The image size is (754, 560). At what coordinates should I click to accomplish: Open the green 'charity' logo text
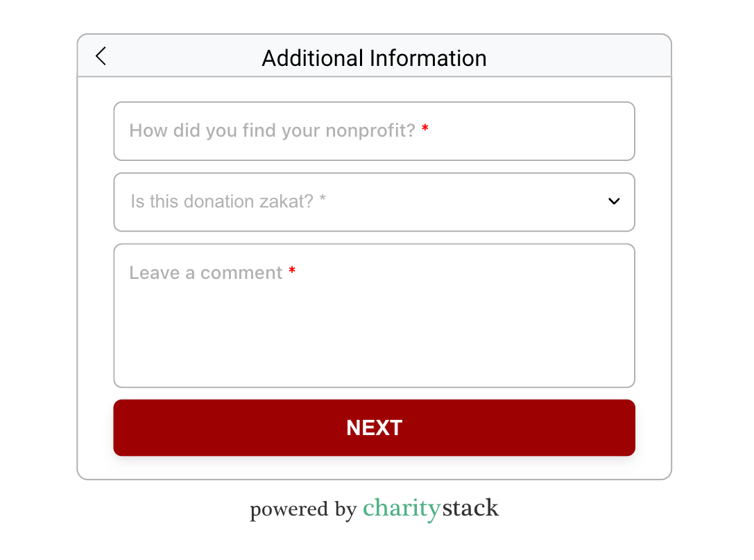pos(402,509)
